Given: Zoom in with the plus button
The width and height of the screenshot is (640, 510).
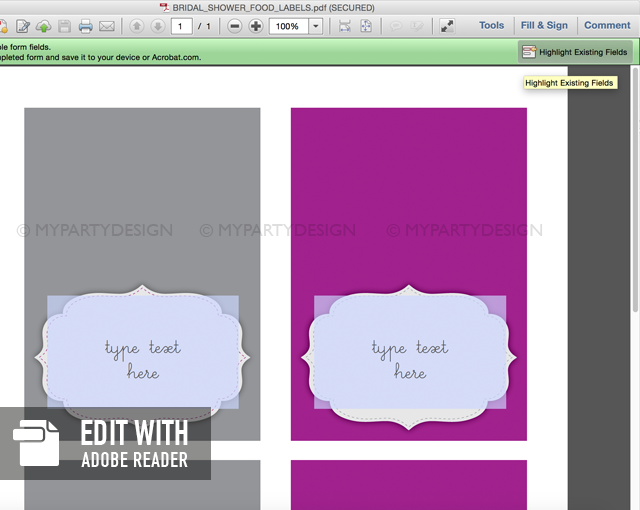Looking at the screenshot, I should 256,26.
